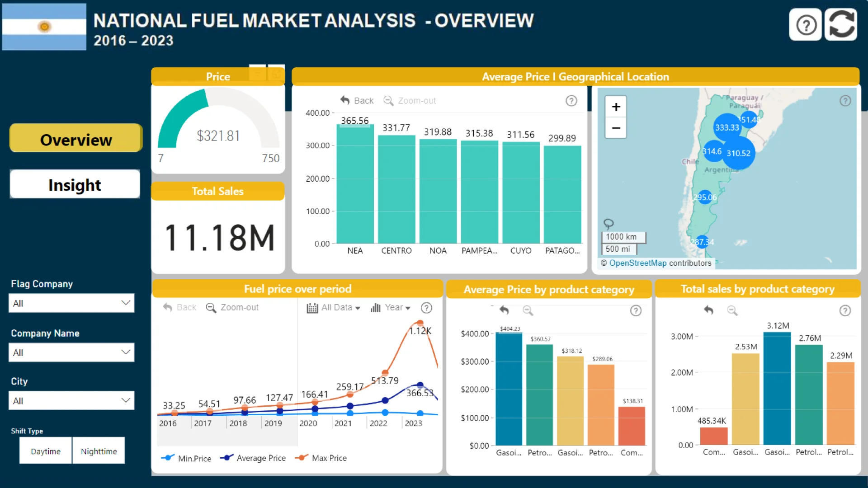Click Back in Fuel price over period chart
This screenshot has height=488, width=868.
(179, 307)
